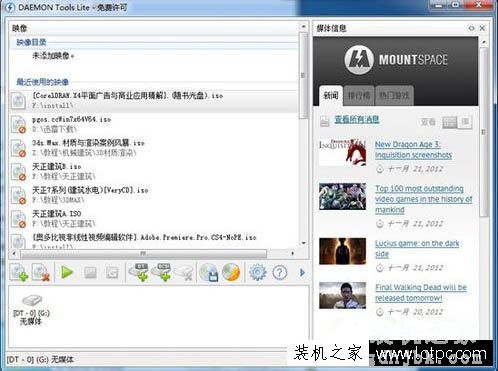Toggle the compact view button in news panel
Viewport: 498px width, 371px height.
(x=465, y=122)
